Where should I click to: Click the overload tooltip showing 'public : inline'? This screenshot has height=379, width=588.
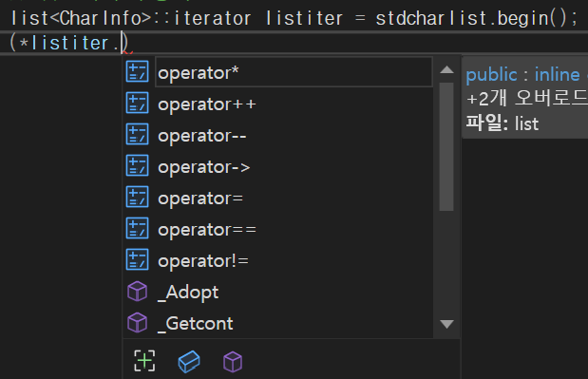point(525,98)
